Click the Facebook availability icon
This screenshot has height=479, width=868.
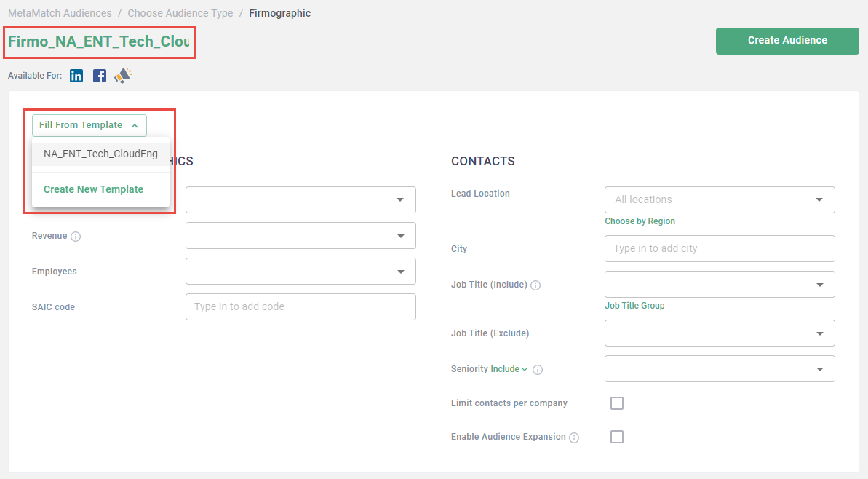[x=100, y=76]
